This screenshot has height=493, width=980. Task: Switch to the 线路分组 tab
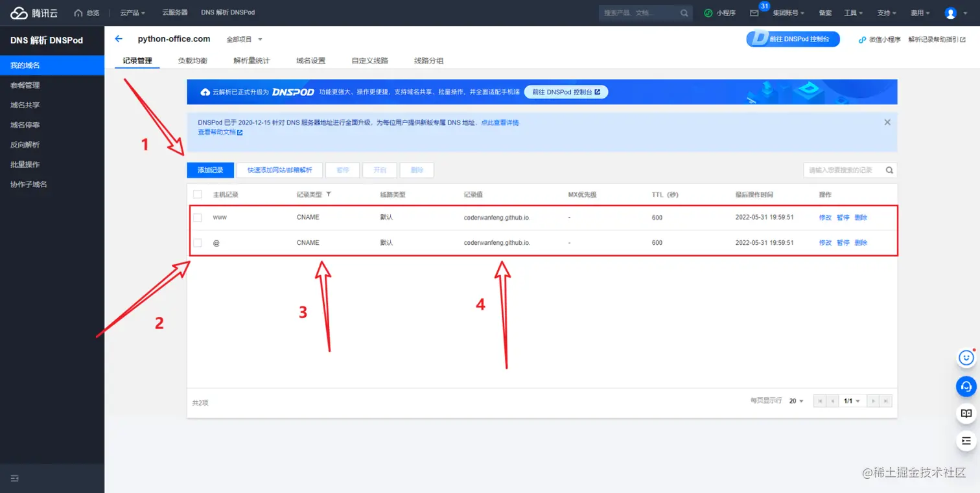point(428,61)
